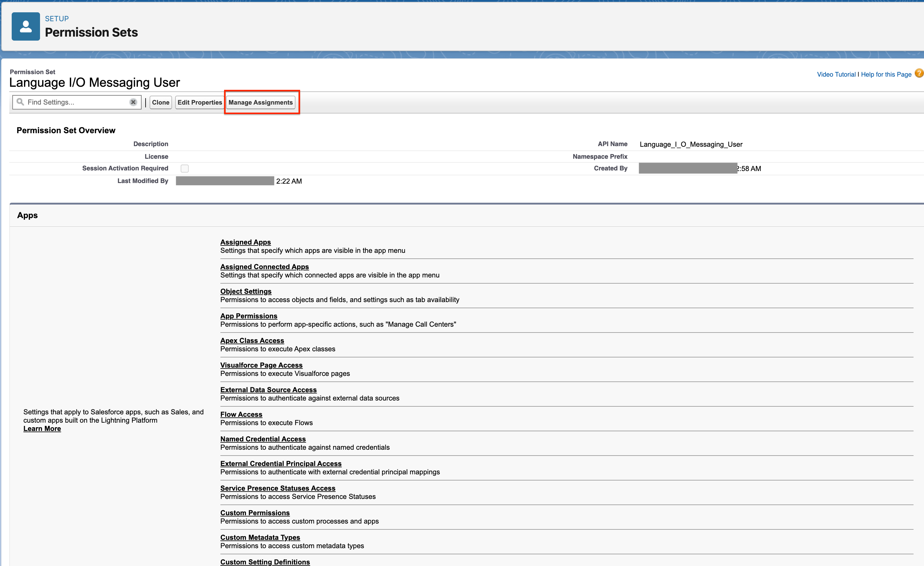Clear the Find Settings search box

133,102
